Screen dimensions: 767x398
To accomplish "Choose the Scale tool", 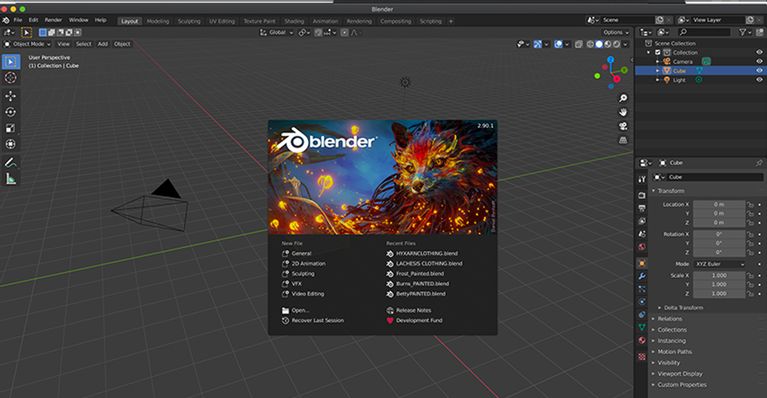I will [x=10, y=128].
